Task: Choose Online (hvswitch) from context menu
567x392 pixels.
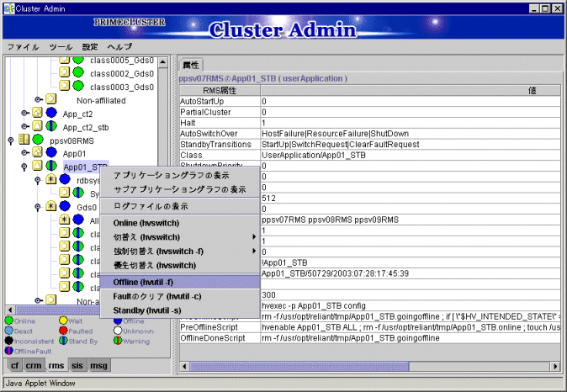Action: (x=180, y=223)
